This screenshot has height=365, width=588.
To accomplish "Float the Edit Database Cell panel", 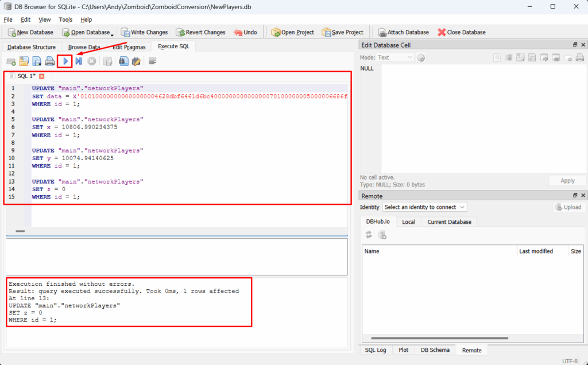I will [575, 45].
